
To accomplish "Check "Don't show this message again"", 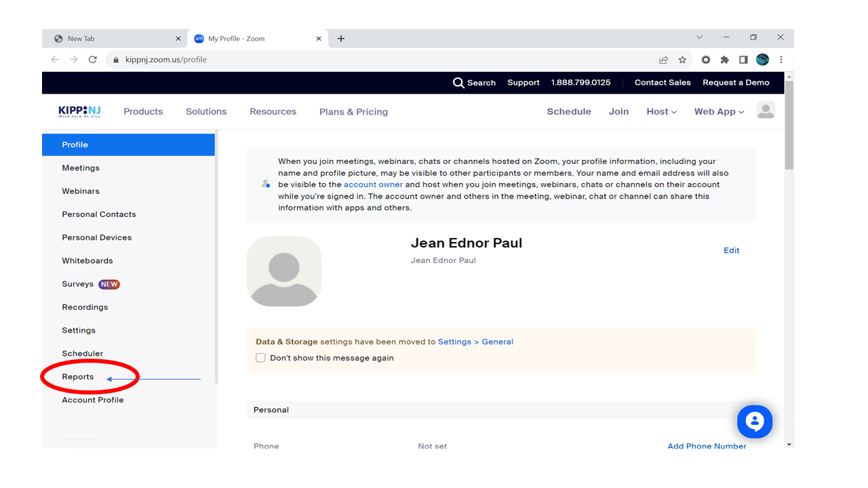I will (x=260, y=358).
